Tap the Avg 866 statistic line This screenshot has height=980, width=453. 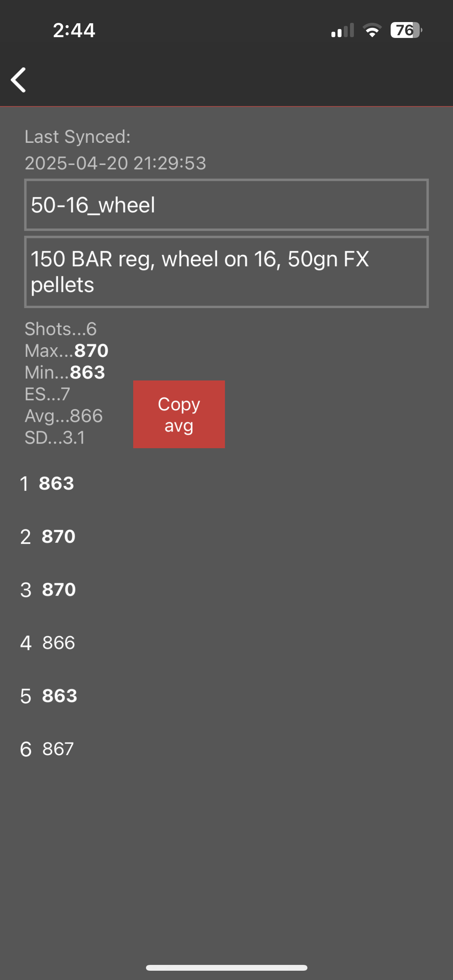point(64,416)
